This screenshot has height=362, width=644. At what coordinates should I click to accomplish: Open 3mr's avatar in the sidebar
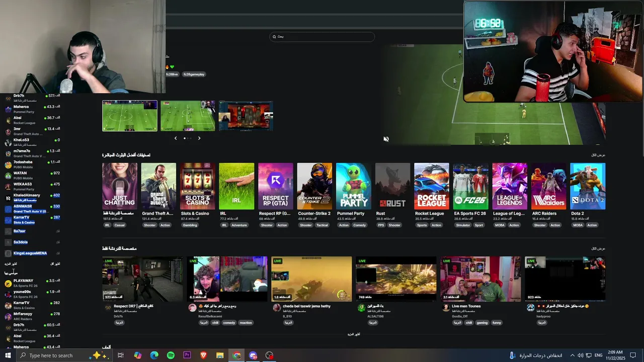point(8,131)
